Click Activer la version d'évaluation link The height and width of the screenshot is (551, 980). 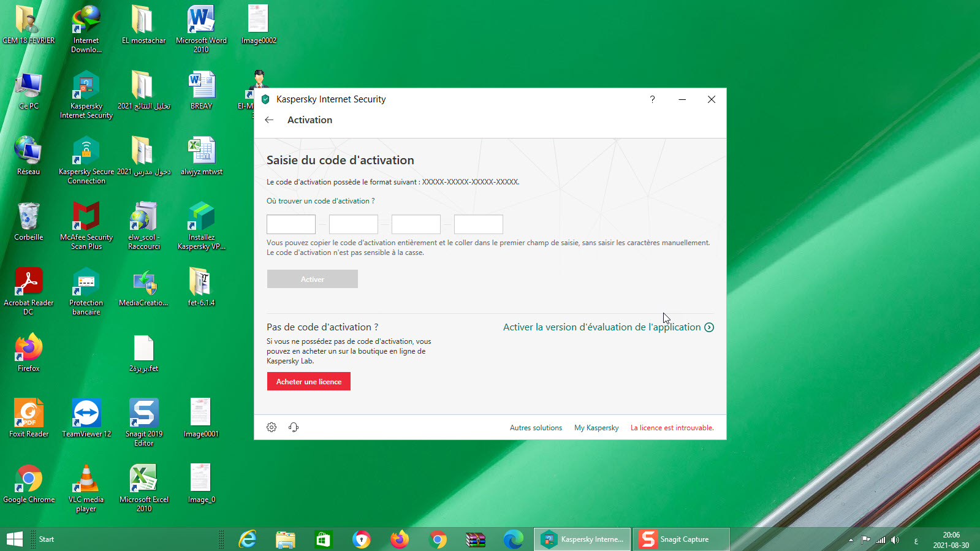click(602, 327)
